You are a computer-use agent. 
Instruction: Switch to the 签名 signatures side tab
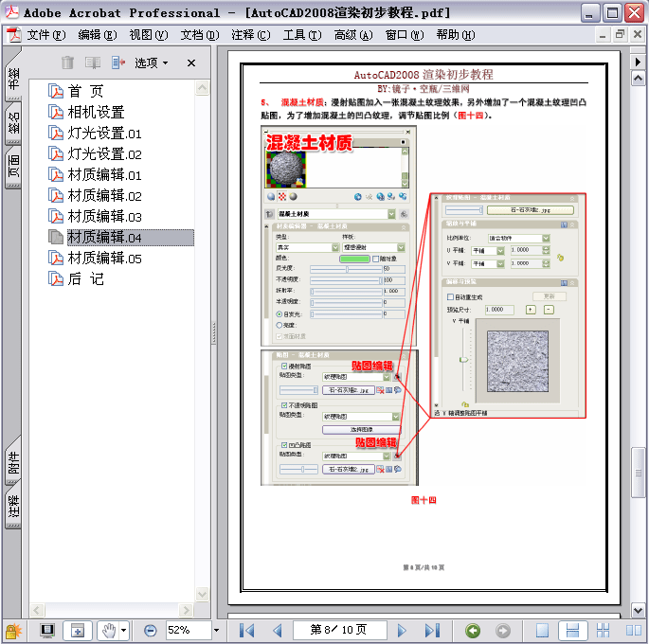pos(13,123)
